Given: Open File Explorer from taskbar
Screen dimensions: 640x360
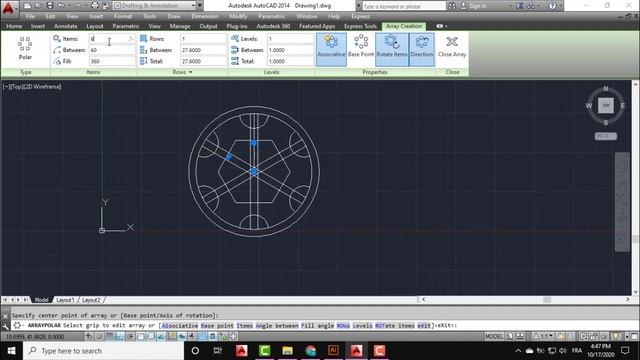Looking at the screenshot, I should click(x=287, y=351).
